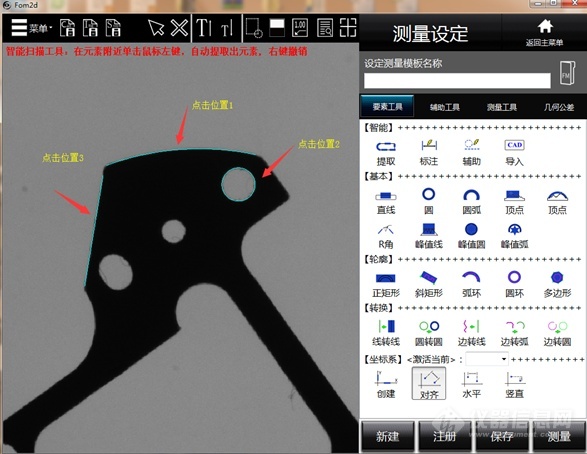Screen dimensions: 587x454
Task: Switch to the 辅助工具 tab
Action: coord(444,107)
